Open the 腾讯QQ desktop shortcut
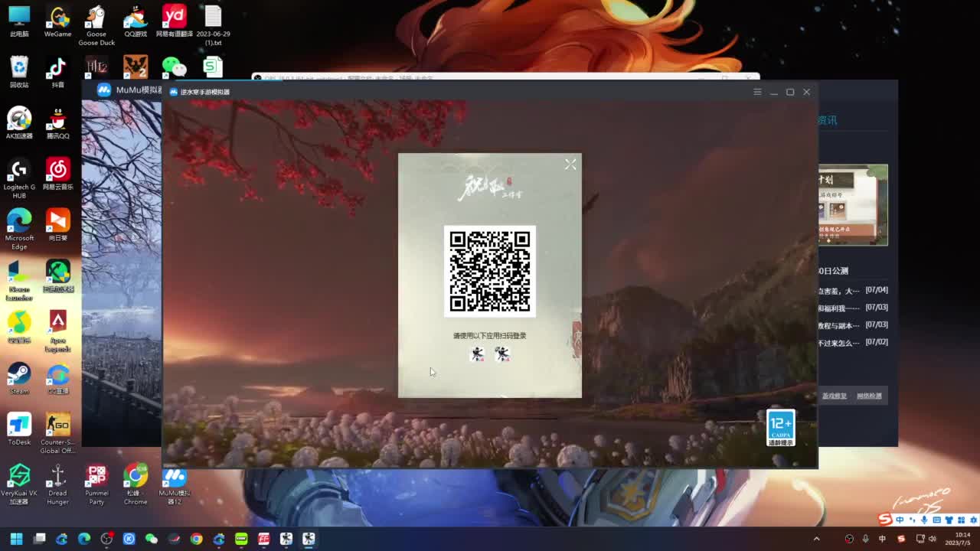 coord(58,123)
